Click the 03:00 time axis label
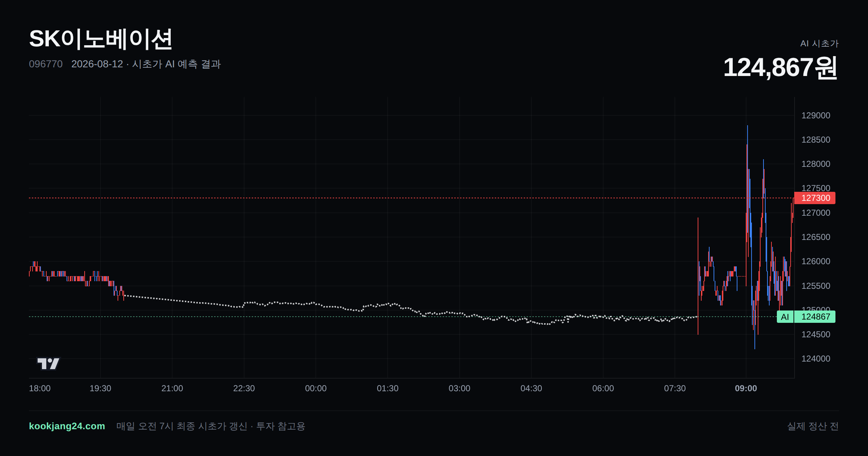The width and height of the screenshot is (868, 456). pos(459,388)
